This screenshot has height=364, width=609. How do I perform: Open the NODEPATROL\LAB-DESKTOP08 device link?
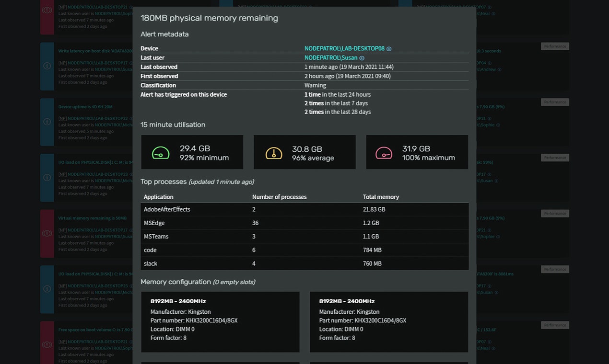[344, 48]
